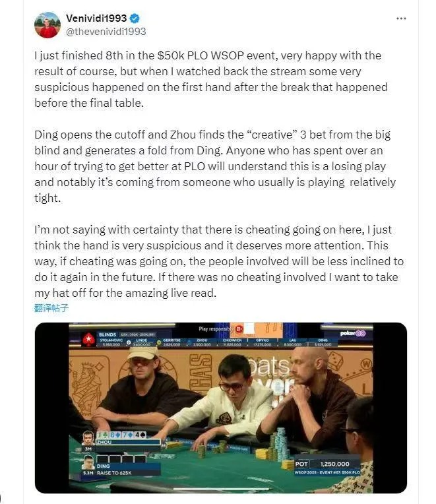This screenshot has height=504, width=436.
Task: Click the red 18+ responsible play icon
Action: 239,329
